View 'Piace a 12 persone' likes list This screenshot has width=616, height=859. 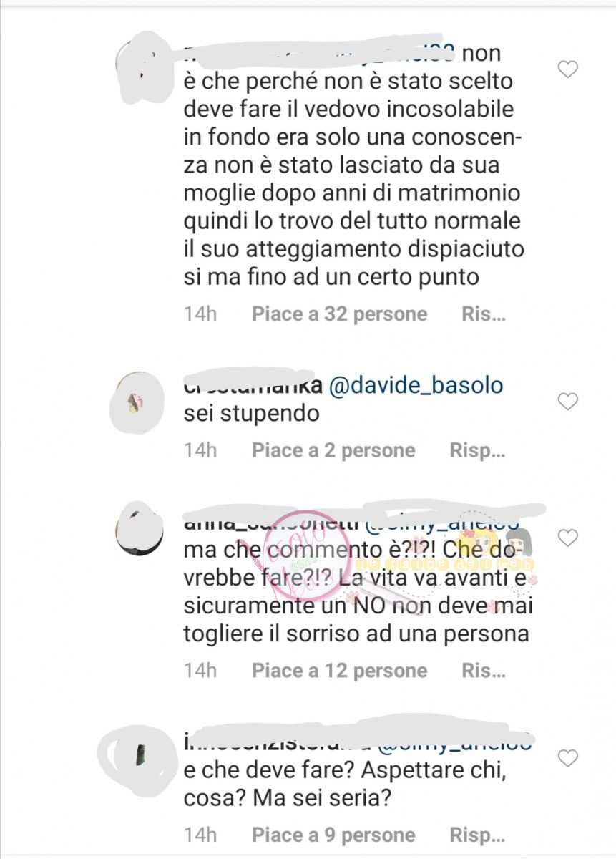coord(339,671)
